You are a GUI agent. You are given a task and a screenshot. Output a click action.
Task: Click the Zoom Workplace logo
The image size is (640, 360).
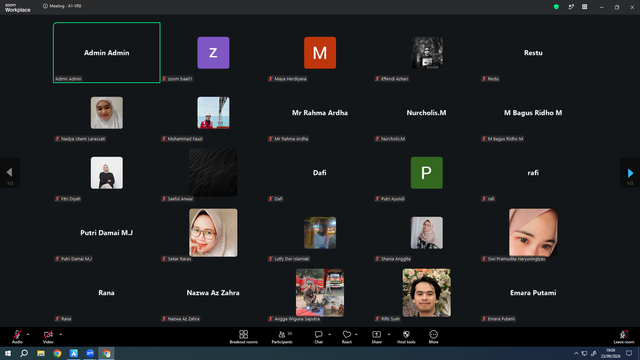coord(18,7)
